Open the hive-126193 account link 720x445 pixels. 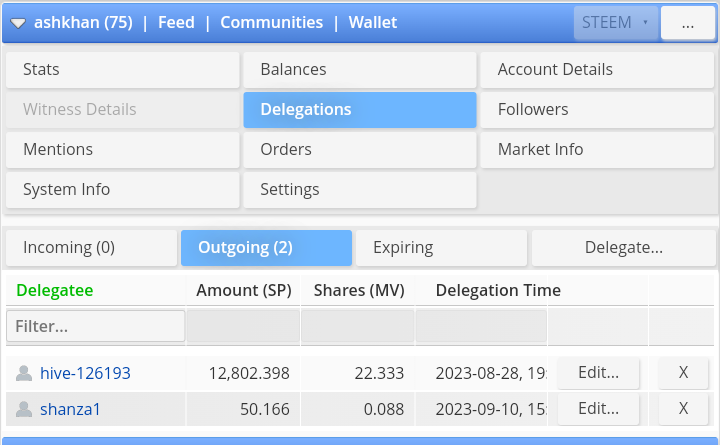(85, 373)
